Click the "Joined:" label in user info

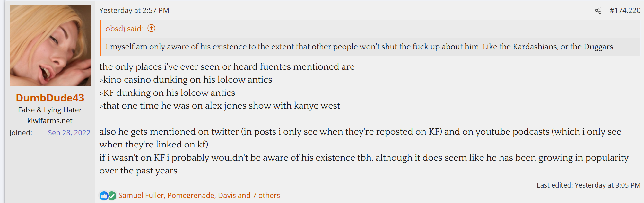click(x=21, y=133)
